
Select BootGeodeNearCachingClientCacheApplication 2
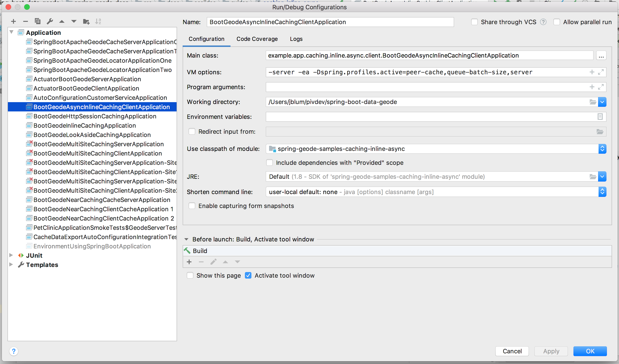click(92, 218)
